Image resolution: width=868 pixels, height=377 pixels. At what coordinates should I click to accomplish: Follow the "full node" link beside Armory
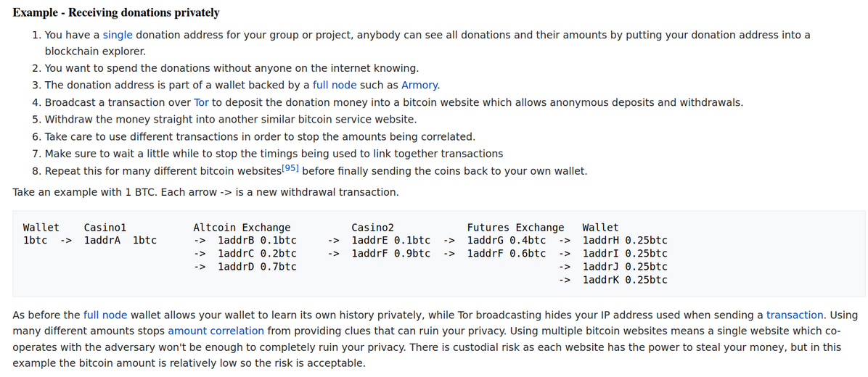(x=335, y=85)
